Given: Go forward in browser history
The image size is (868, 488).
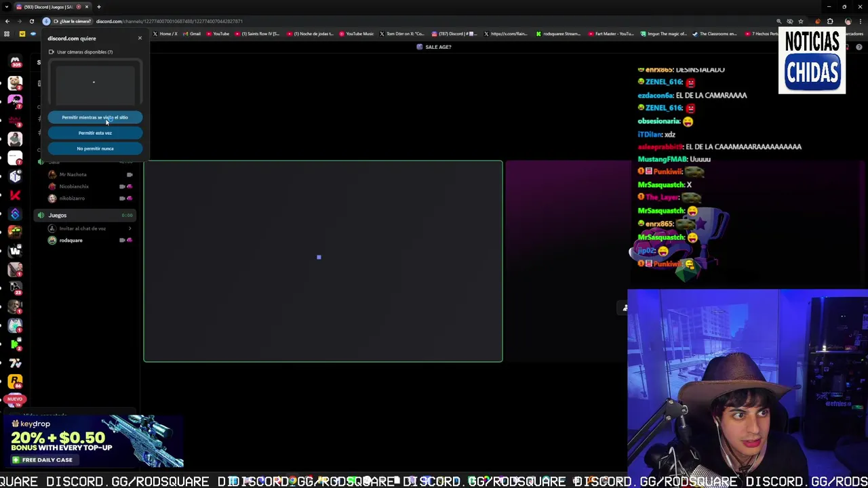Looking at the screenshot, I should click(x=19, y=21).
